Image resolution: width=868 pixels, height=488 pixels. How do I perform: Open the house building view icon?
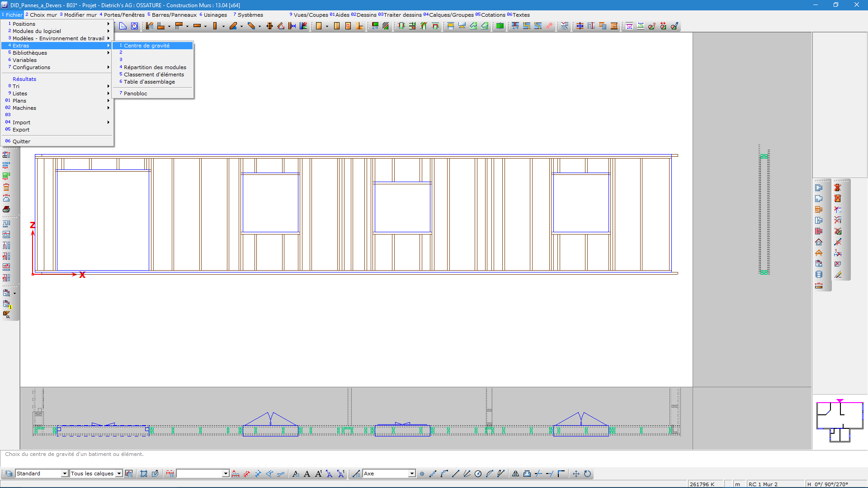(819, 242)
